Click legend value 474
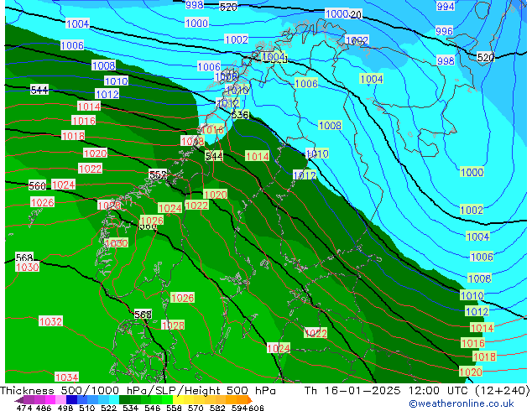Viewport: 532px width, 411px height. tap(24, 408)
